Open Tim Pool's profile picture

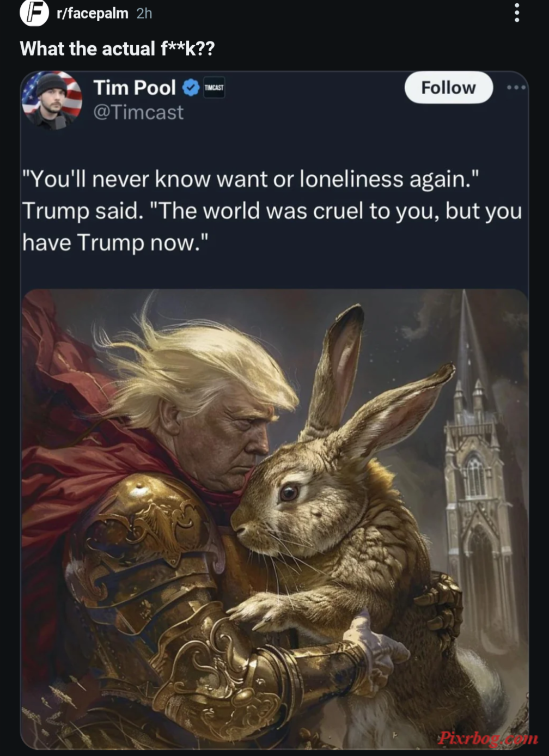point(52,100)
